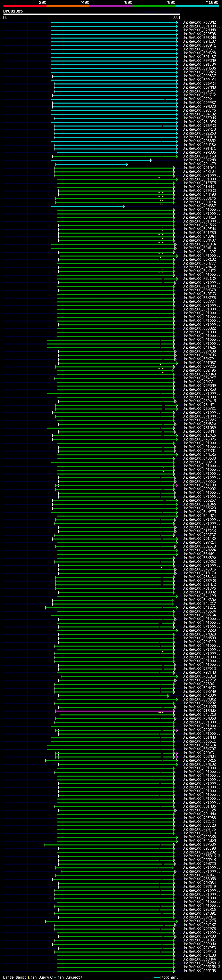
Task: Click the UniRef100_Q8LDF6 label
Action: point(199,122)
